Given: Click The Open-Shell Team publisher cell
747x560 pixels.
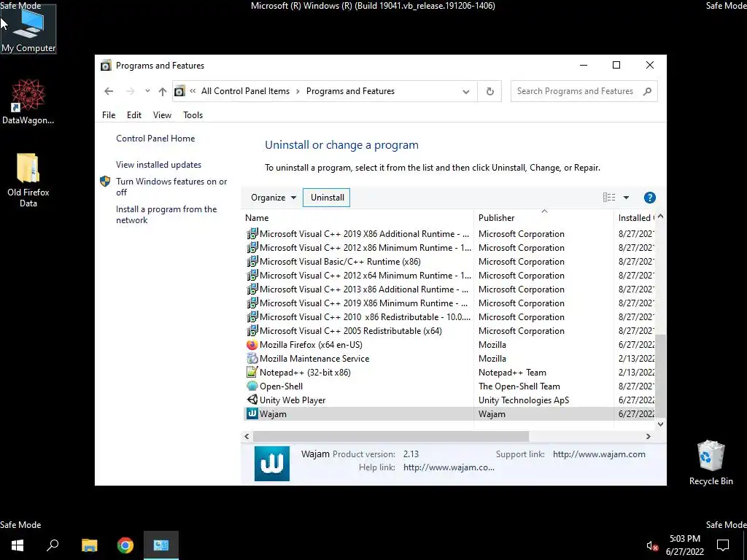Looking at the screenshot, I should pos(519,386).
